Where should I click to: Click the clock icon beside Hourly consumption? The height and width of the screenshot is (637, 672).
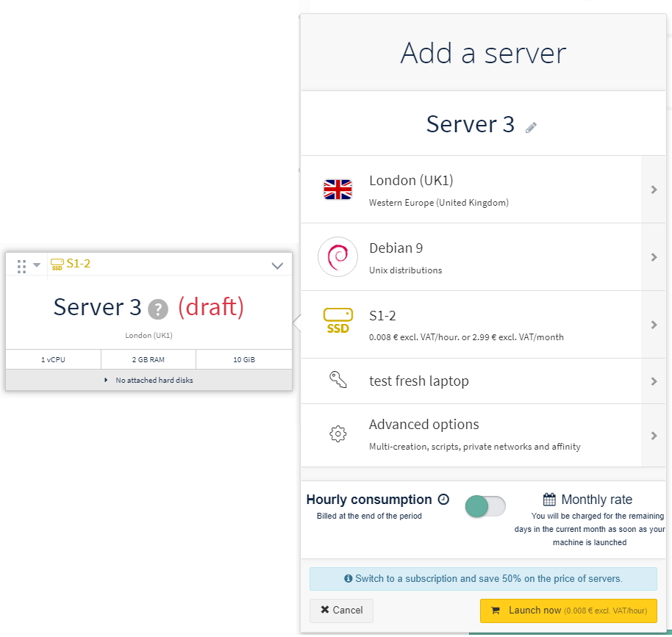pos(443,500)
